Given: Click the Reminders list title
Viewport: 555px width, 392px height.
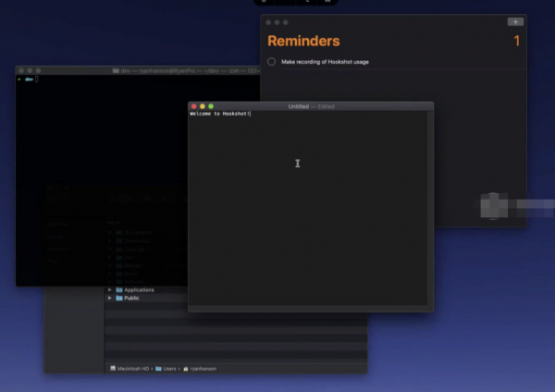Looking at the screenshot, I should (303, 41).
